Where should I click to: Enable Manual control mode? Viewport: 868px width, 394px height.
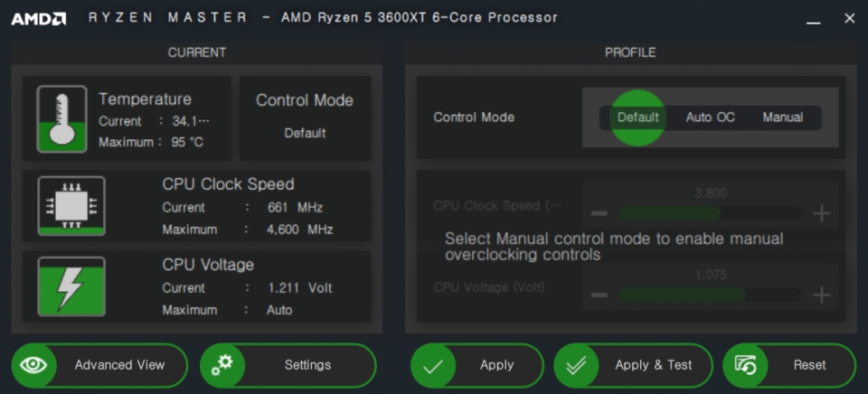click(x=782, y=117)
